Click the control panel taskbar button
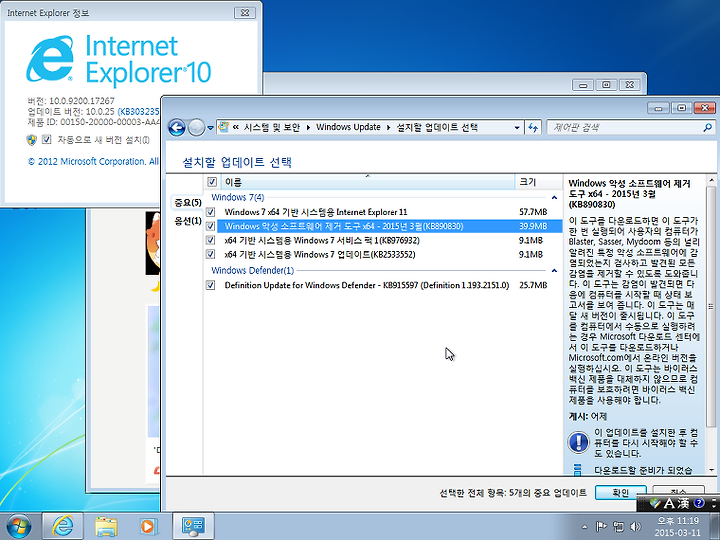Screen dimensions: 720x540 pyautogui.click(x=193, y=526)
